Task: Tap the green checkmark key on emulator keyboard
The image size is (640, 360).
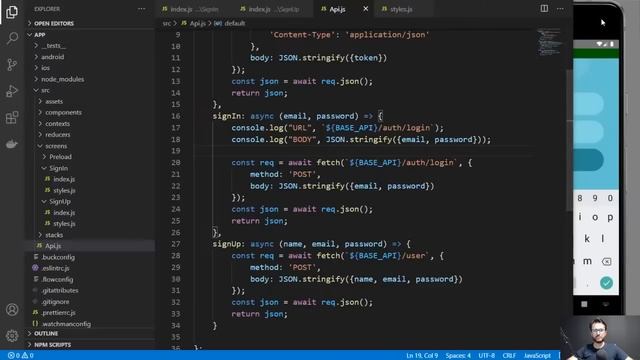Action: (x=606, y=282)
